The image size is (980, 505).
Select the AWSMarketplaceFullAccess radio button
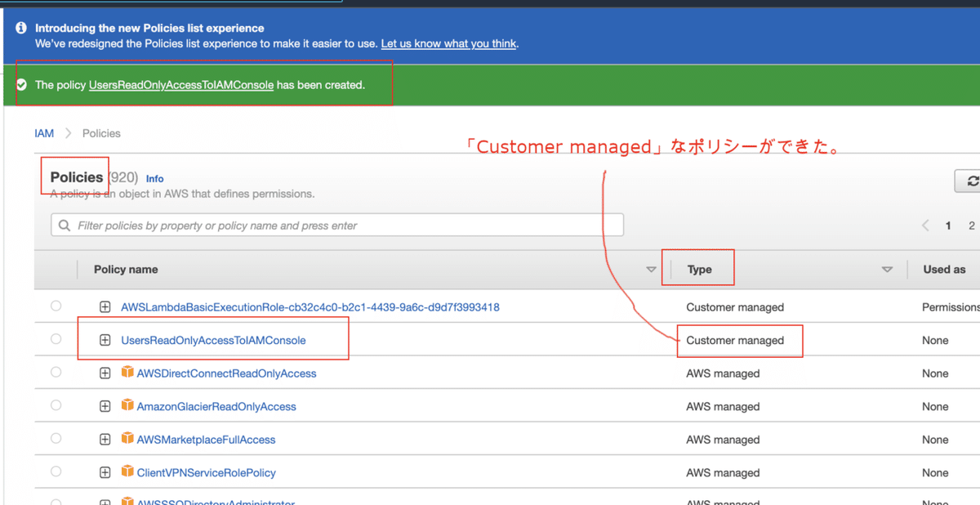point(56,439)
